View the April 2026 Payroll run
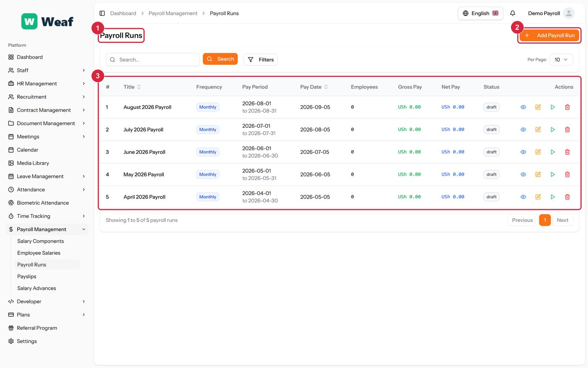This screenshot has width=588, height=368. [x=523, y=197]
